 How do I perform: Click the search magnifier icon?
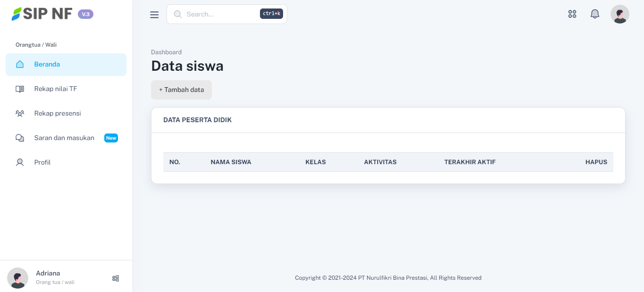tap(178, 14)
